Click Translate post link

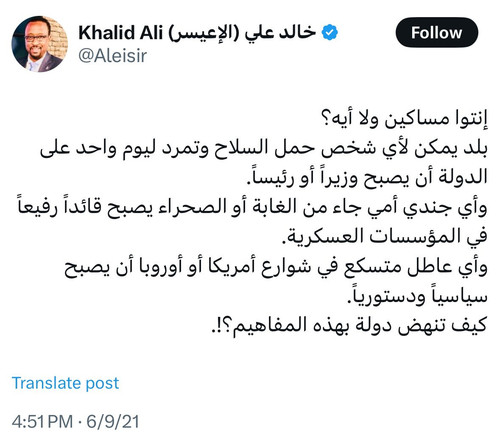pos(65,383)
